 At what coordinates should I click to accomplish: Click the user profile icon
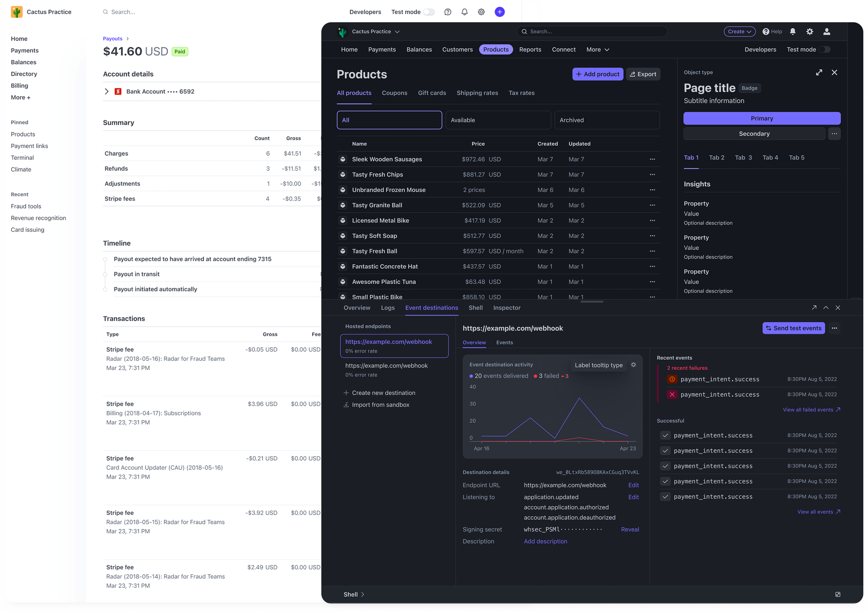pyautogui.click(x=827, y=32)
